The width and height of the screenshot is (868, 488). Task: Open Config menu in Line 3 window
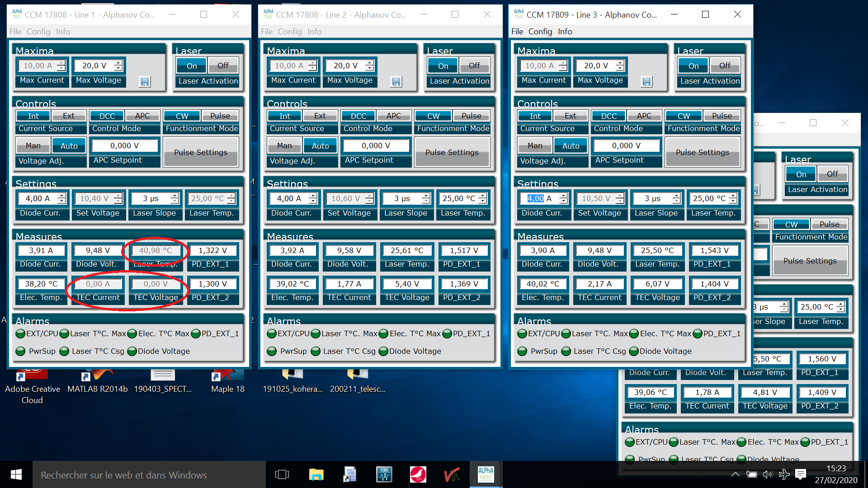click(x=540, y=32)
